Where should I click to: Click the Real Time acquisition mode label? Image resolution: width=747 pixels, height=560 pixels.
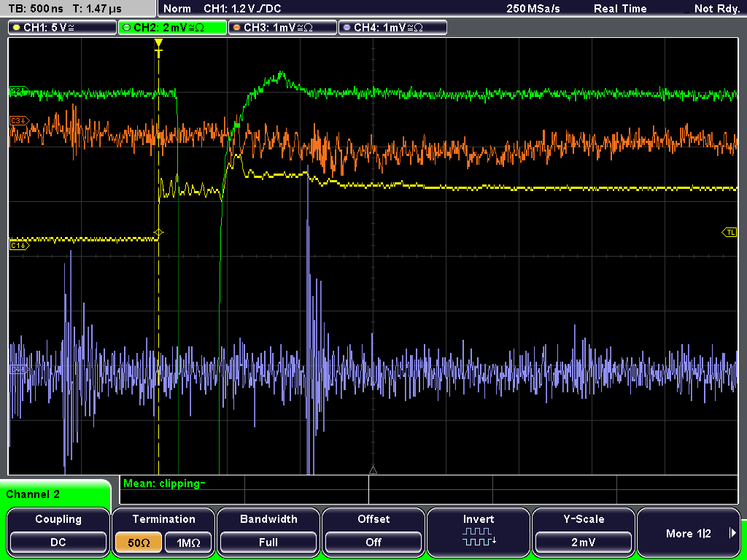click(620, 9)
